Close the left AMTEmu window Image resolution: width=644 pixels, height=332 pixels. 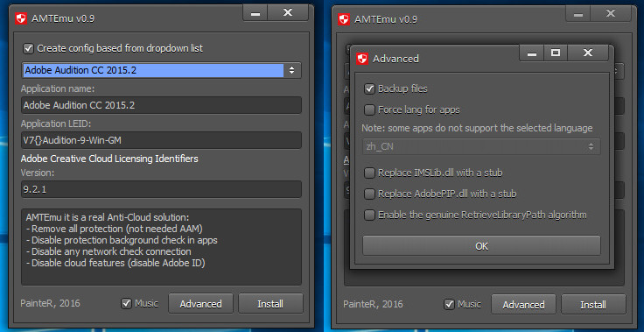[x=288, y=13]
